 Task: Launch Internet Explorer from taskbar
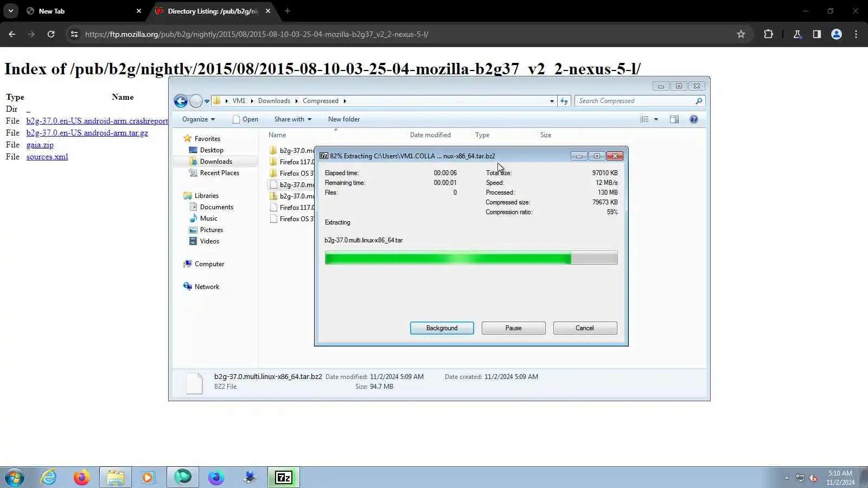(x=49, y=478)
